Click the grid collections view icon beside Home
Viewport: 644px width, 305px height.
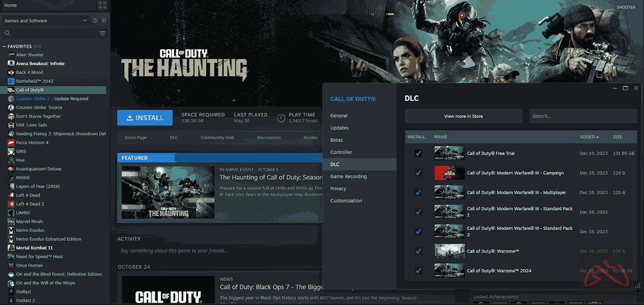click(103, 5)
